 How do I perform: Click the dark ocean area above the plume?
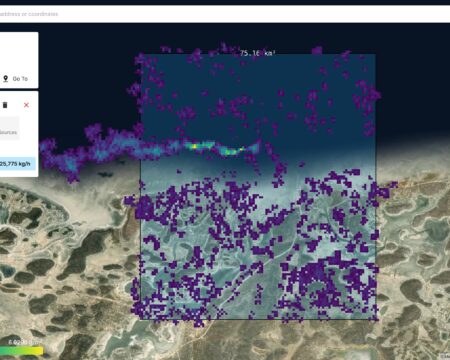coord(83,83)
